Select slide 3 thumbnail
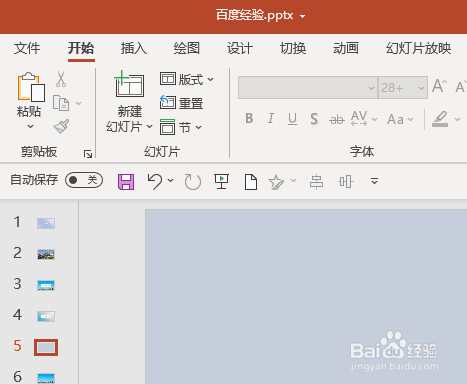Screen dimensions: 467x384 pos(46,285)
